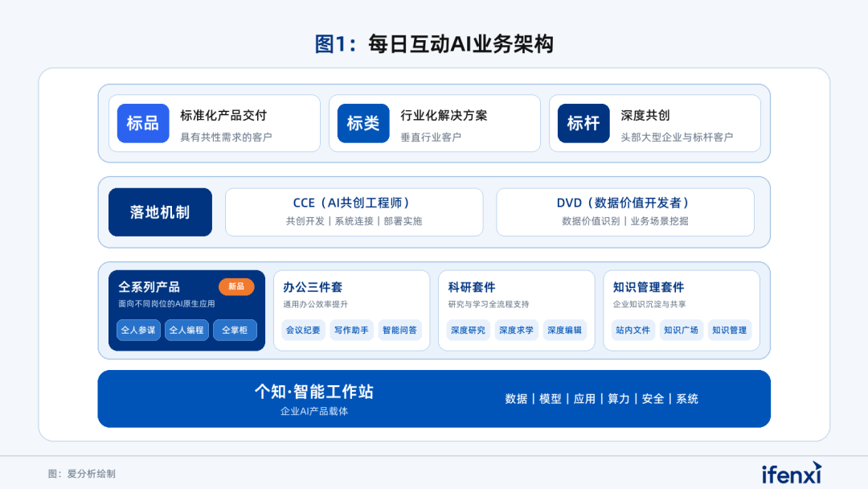Click the 企业AI产品载体 subtitle
The image size is (868, 489).
[x=314, y=411]
